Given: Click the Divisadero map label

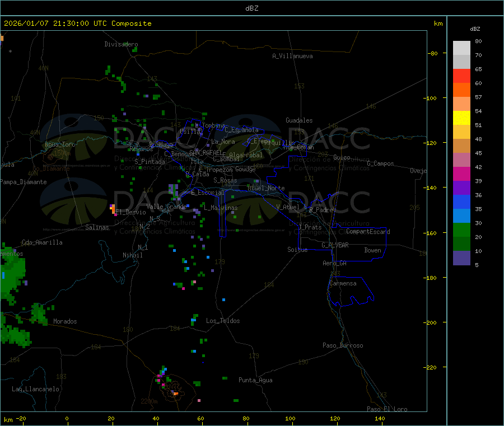Looking at the screenshot, I should (121, 44).
